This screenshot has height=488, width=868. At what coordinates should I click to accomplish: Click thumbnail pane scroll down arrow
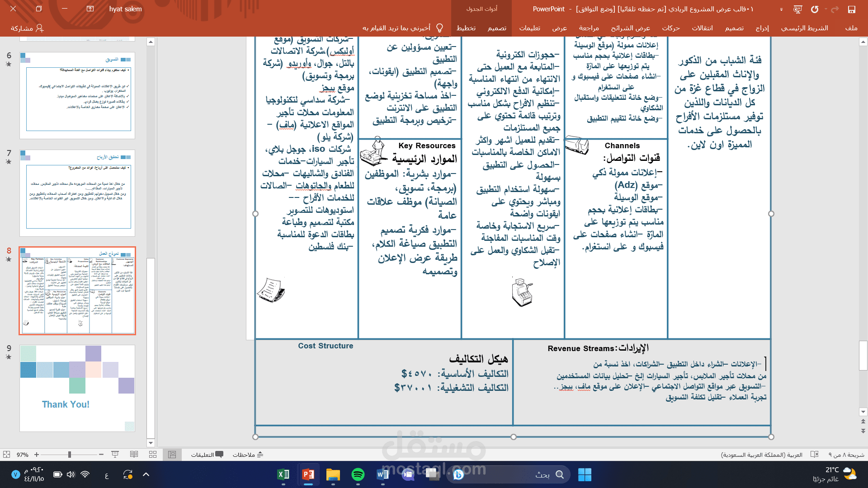[151, 443]
